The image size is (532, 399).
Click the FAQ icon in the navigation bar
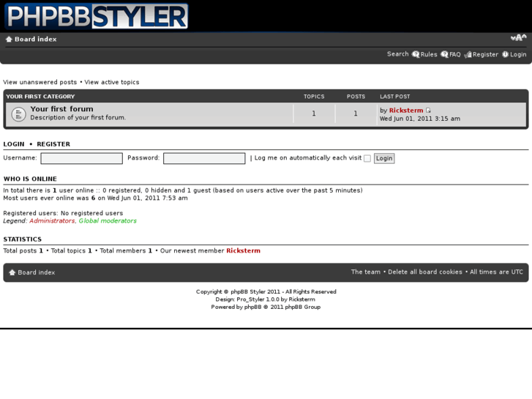[x=444, y=54]
